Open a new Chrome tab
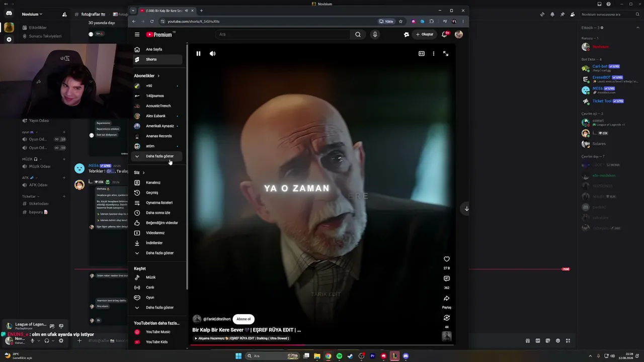The width and height of the screenshot is (644, 362). pyautogui.click(x=201, y=11)
